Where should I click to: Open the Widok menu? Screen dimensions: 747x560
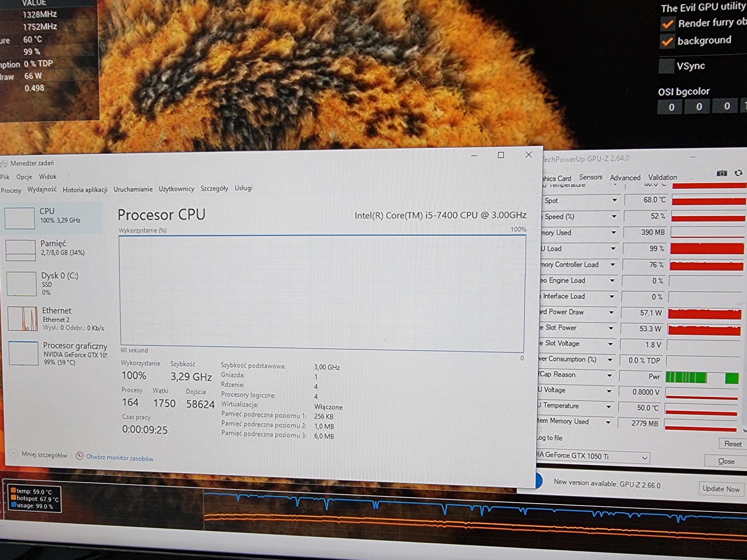click(x=47, y=176)
